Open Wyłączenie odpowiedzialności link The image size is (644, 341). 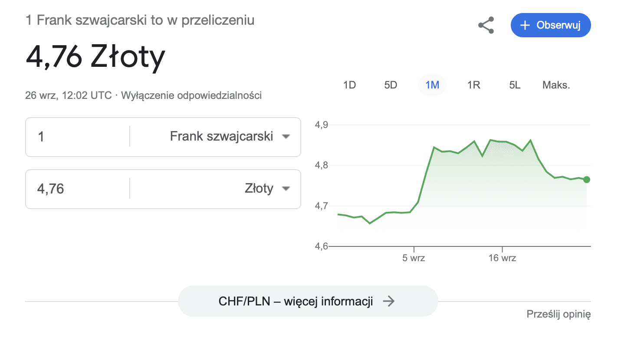pyautogui.click(x=191, y=95)
